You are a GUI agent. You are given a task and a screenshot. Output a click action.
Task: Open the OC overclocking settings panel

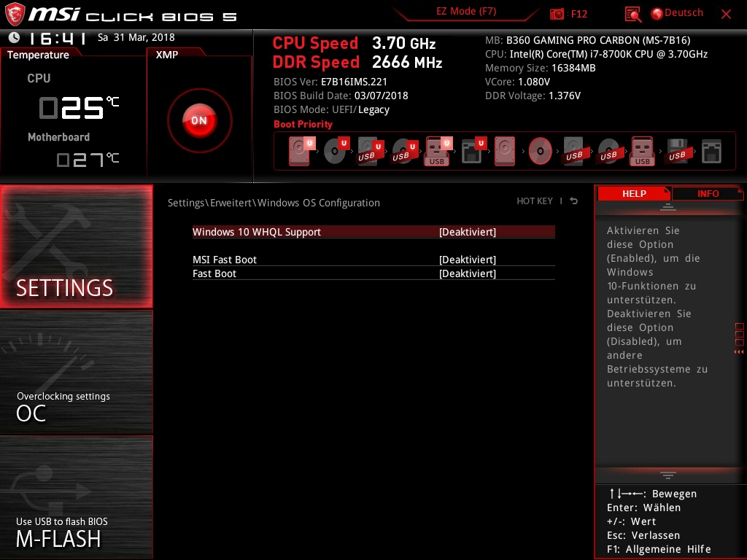click(x=77, y=372)
